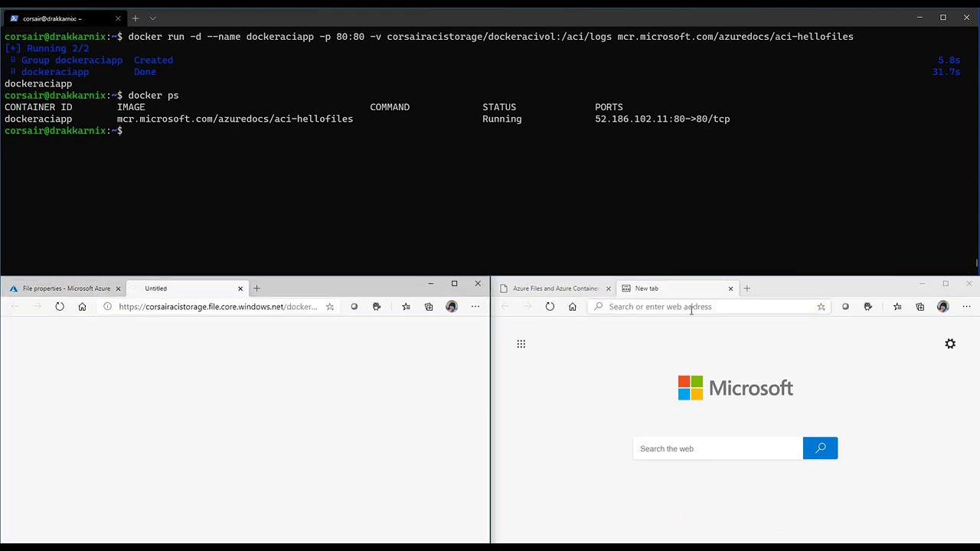Close the Untitled tab
Image resolution: width=980 pixels, height=551 pixels.
(x=240, y=289)
